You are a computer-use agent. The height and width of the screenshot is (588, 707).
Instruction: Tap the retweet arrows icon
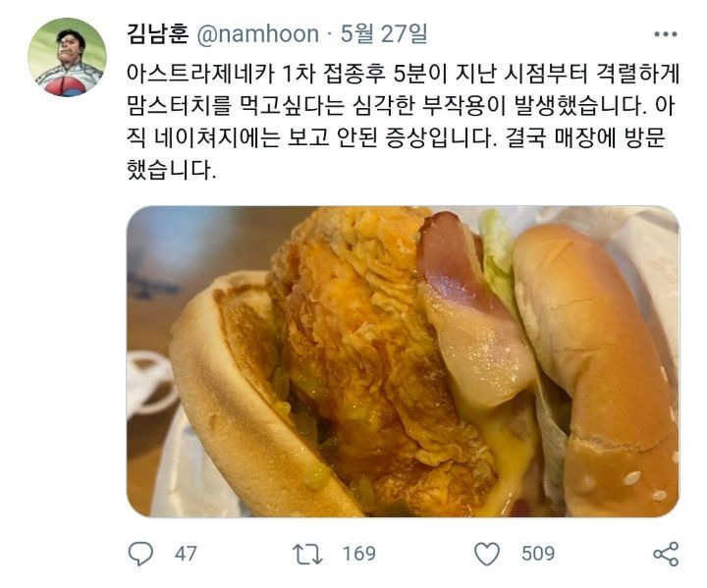307,554
